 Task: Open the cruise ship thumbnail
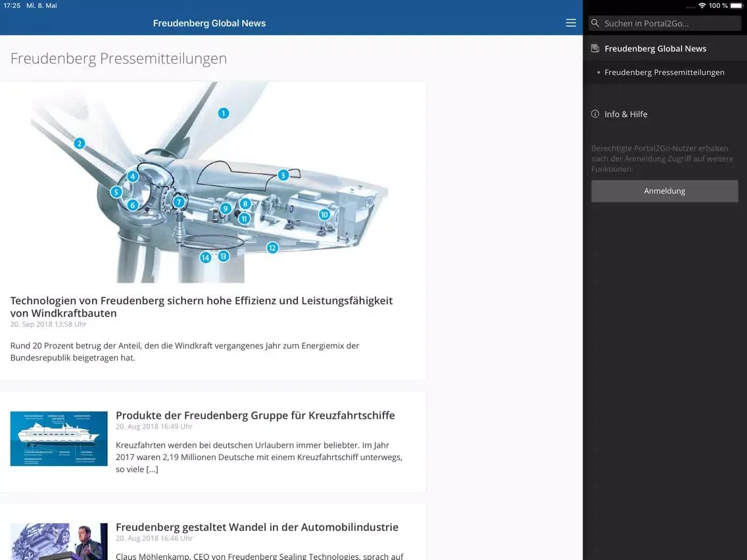[x=59, y=438]
